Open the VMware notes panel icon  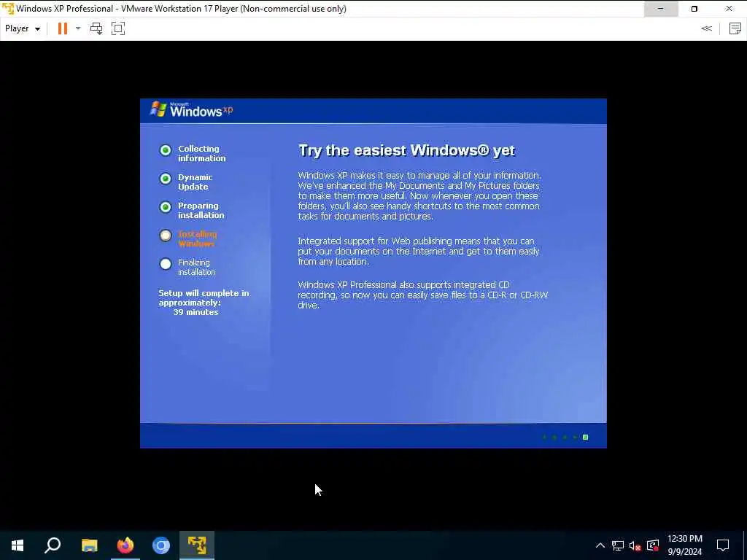tap(735, 28)
